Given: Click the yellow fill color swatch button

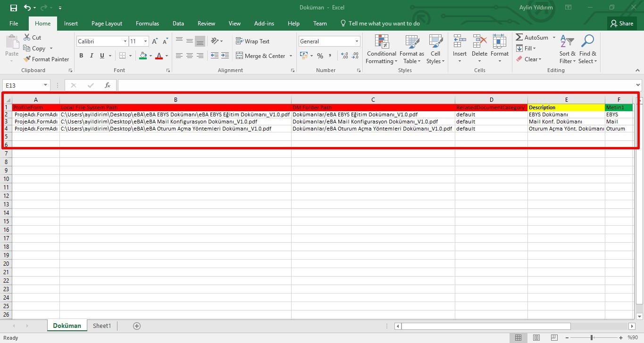Looking at the screenshot, I should click(143, 56).
